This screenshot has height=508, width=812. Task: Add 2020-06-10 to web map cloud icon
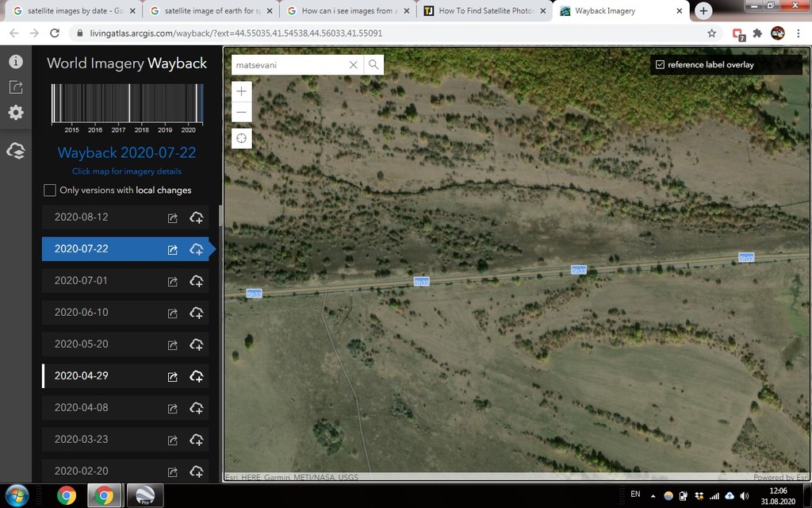pos(197,313)
